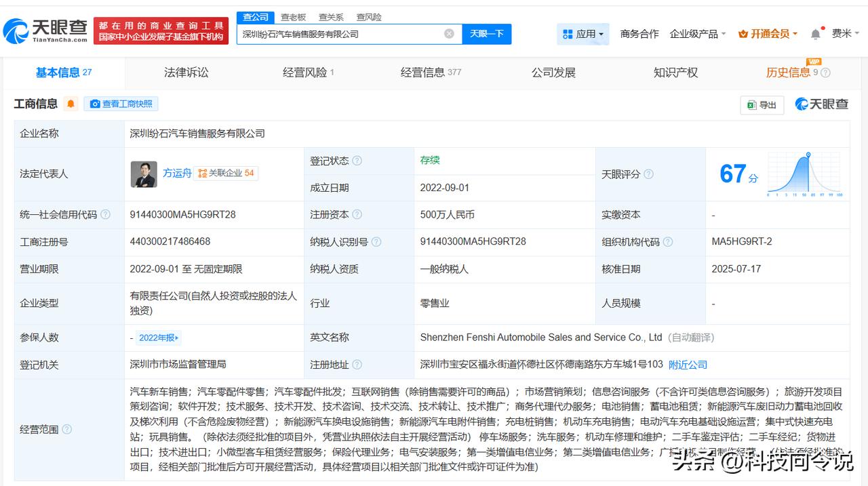Click 零售业 industry value
The height and width of the screenshot is (486, 868).
pyautogui.click(x=435, y=303)
